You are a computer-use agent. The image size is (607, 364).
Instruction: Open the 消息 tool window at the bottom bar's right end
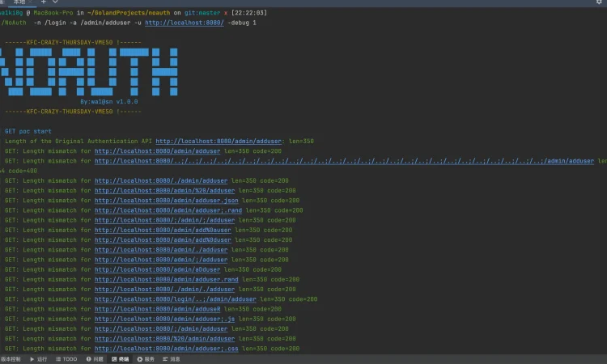(x=172, y=359)
